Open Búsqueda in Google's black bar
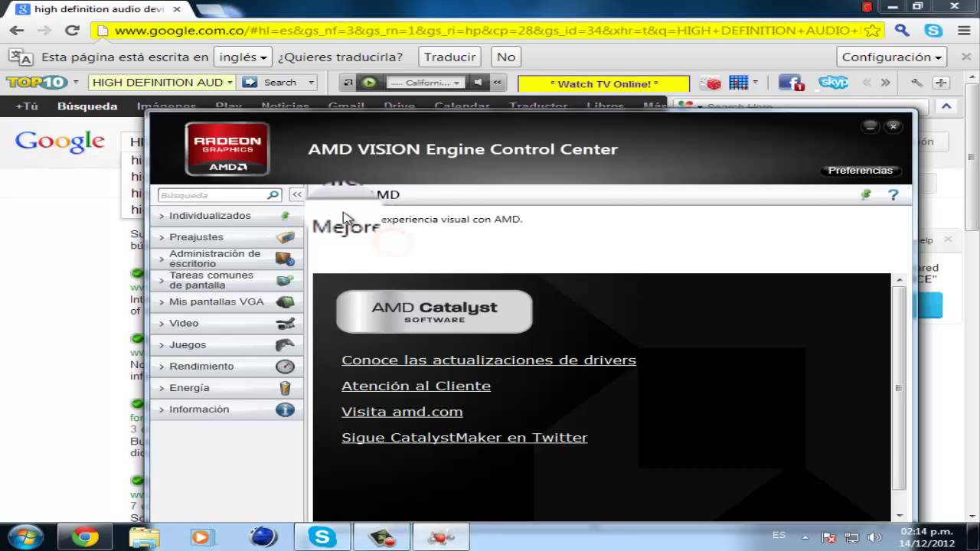This screenshot has width=980, height=551. tap(87, 106)
